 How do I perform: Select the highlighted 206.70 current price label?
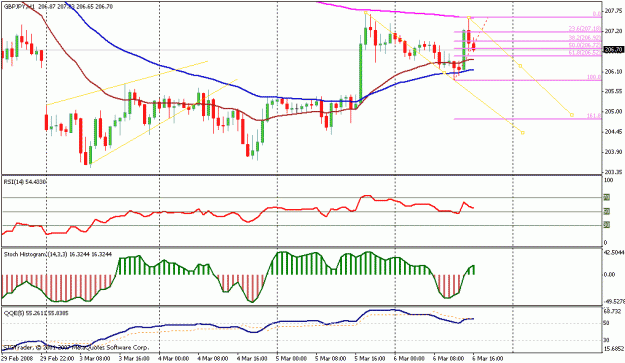(613, 50)
